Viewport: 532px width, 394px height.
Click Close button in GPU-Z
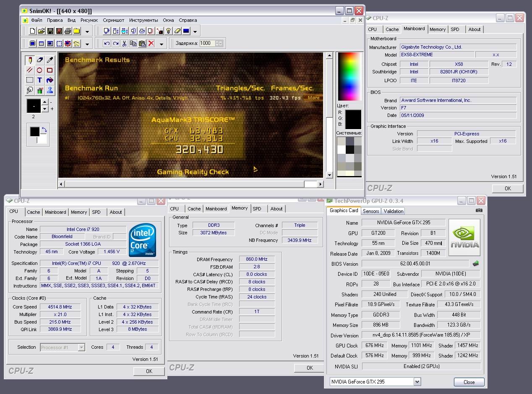(x=469, y=382)
